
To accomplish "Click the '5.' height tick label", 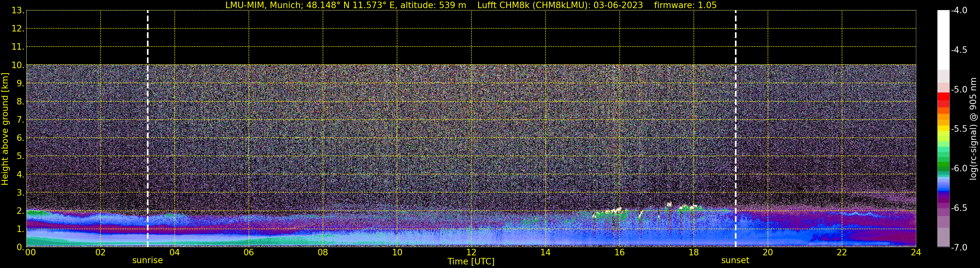I will [x=20, y=156].
